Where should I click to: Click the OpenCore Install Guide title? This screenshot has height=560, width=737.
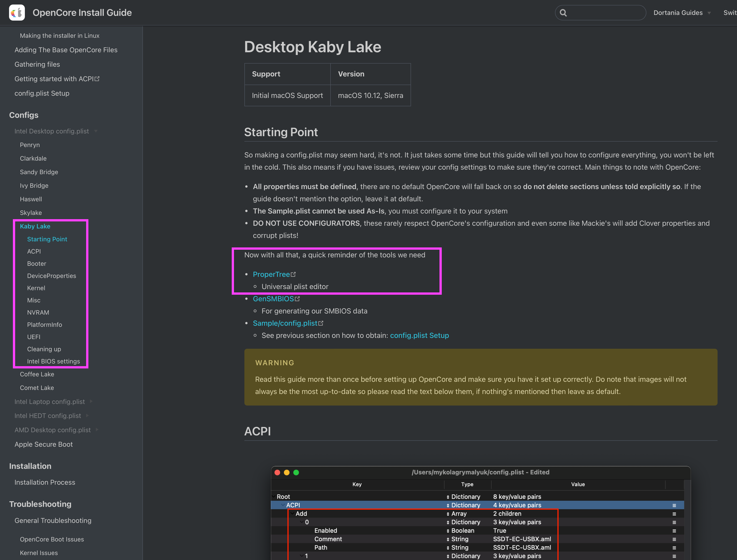(x=82, y=13)
